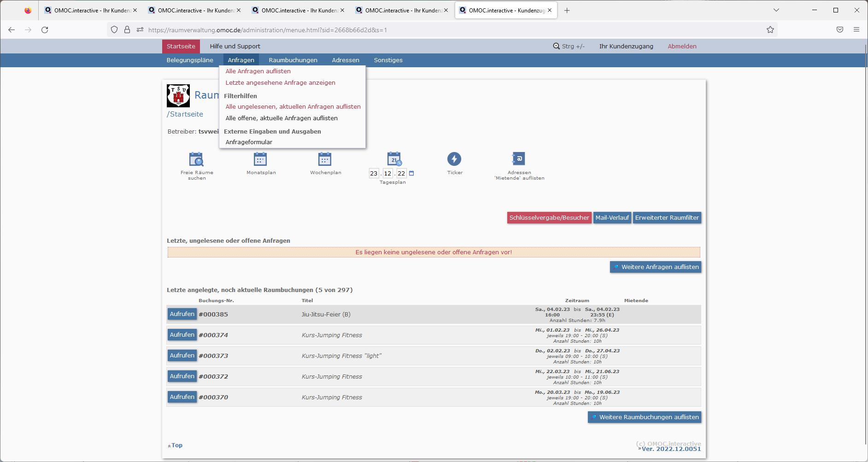Click Aufrufen for booking #000374
This screenshot has width=868, height=462.
182,335
